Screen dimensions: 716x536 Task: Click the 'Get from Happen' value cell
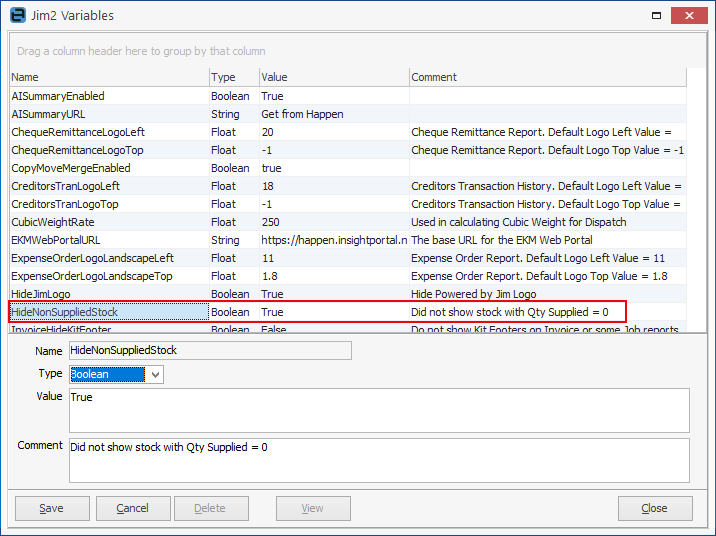[x=334, y=114]
